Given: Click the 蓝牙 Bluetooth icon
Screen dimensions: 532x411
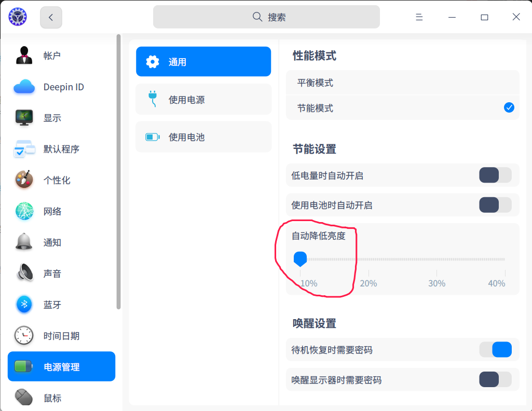Looking at the screenshot, I should [24, 304].
